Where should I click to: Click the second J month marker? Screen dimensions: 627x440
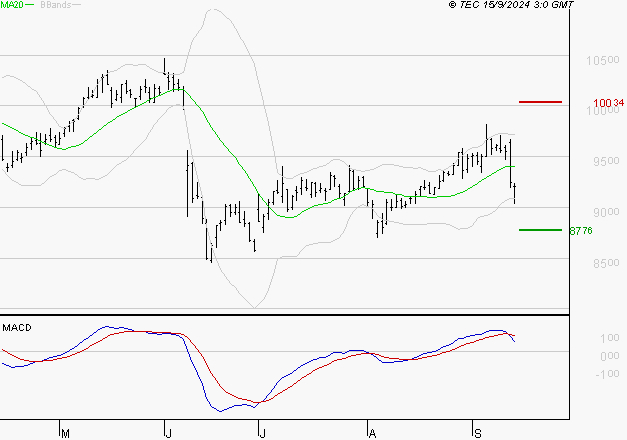tap(262, 434)
